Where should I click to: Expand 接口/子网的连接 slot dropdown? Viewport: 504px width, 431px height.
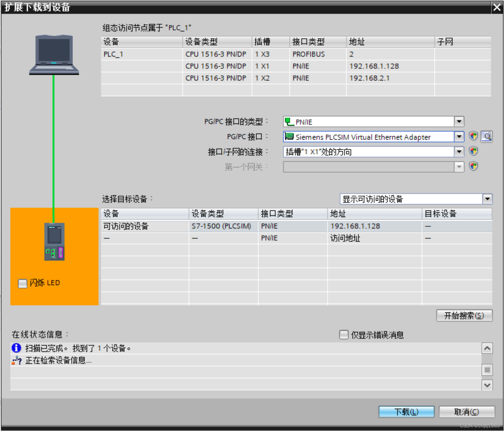(x=459, y=152)
